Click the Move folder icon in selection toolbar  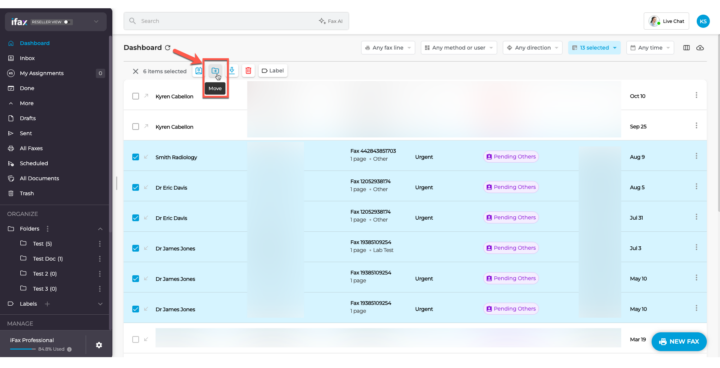tap(214, 71)
